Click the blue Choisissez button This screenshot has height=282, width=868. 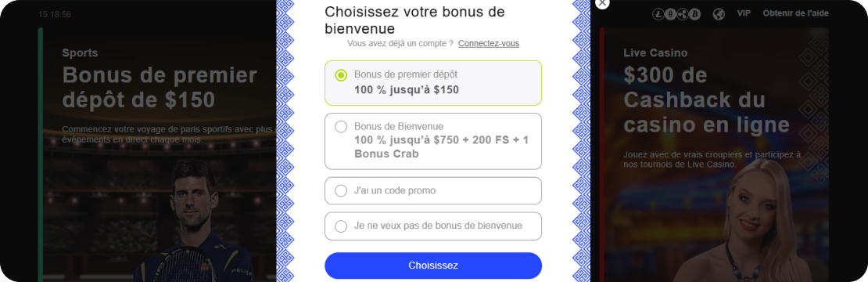[433, 266]
